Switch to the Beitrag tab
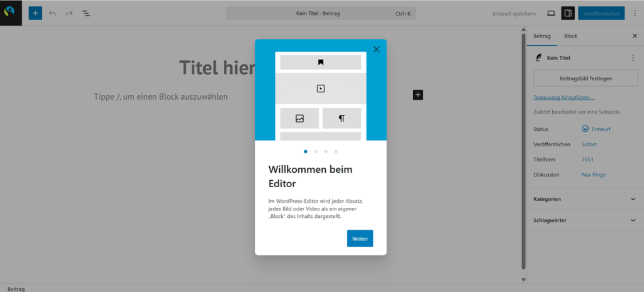Image resolution: width=644 pixels, height=292 pixels. 541,36
